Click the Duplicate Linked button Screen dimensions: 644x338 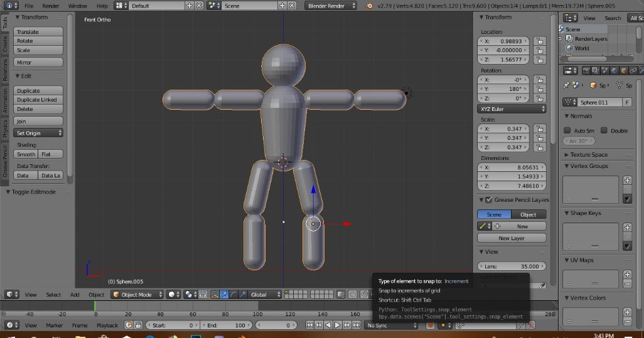pos(38,100)
